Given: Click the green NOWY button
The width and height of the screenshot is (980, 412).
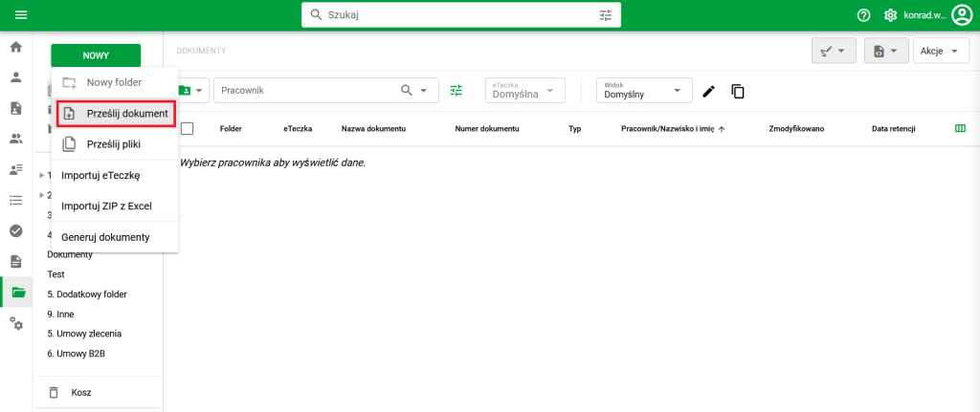Looking at the screenshot, I should pos(96,55).
